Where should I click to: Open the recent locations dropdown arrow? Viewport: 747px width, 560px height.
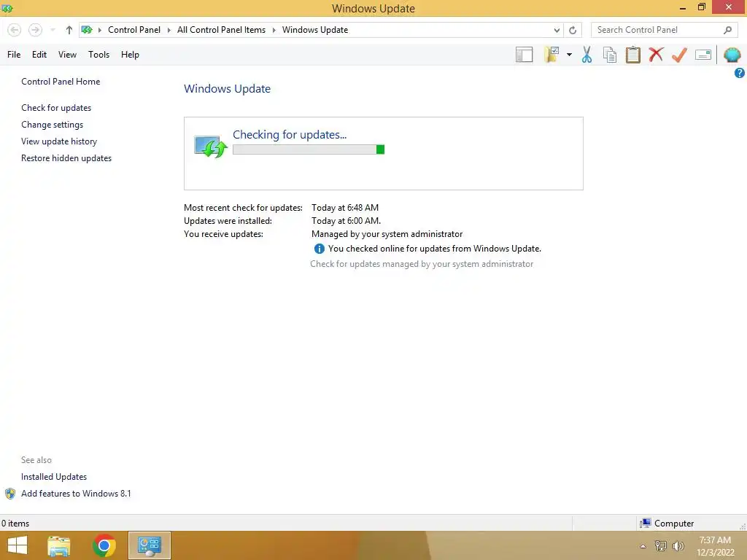[53, 30]
